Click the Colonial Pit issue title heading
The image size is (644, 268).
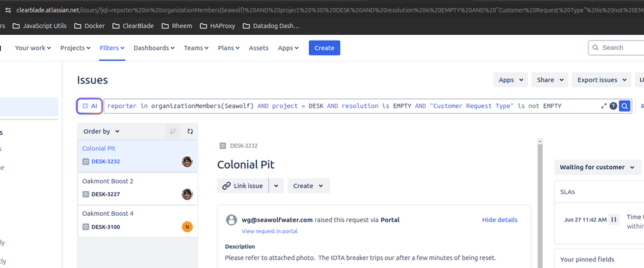[246, 165]
